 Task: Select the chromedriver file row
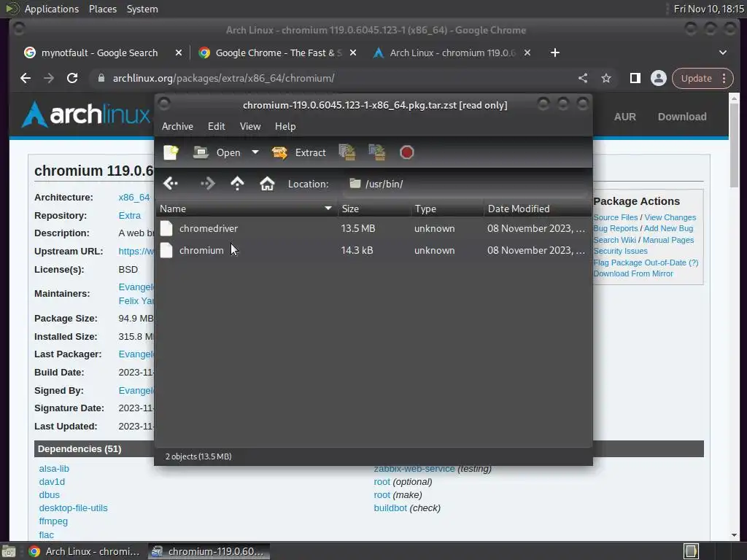[x=373, y=228]
